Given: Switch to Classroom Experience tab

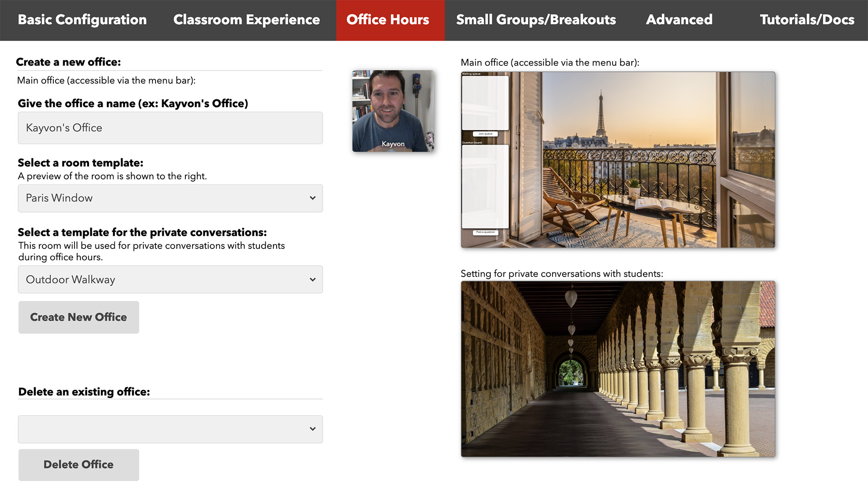Looking at the screenshot, I should [246, 20].
